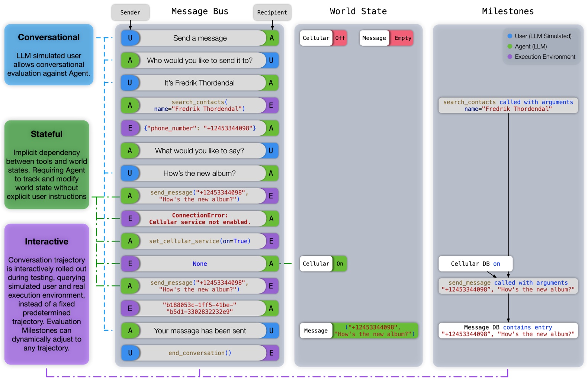Click the blue User (LLM Simulated) legend dot
Image resolution: width=588 pixels, height=379 pixels.
click(510, 36)
